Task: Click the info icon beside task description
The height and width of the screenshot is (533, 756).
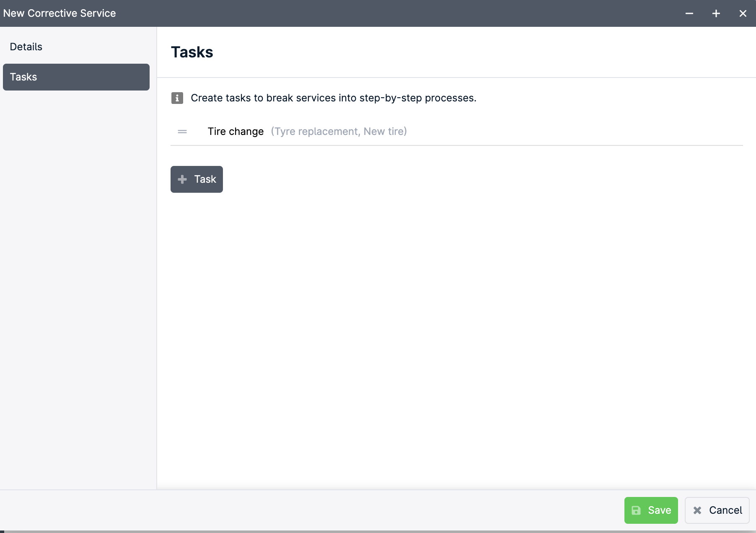Action: (x=177, y=98)
